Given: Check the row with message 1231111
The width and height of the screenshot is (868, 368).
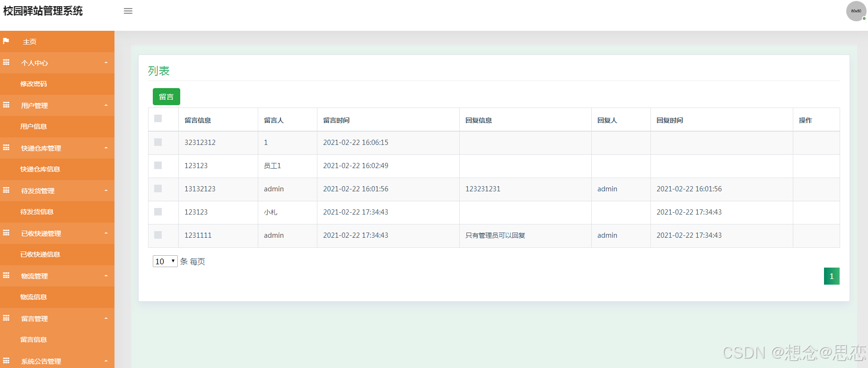Looking at the screenshot, I should coord(158,235).
